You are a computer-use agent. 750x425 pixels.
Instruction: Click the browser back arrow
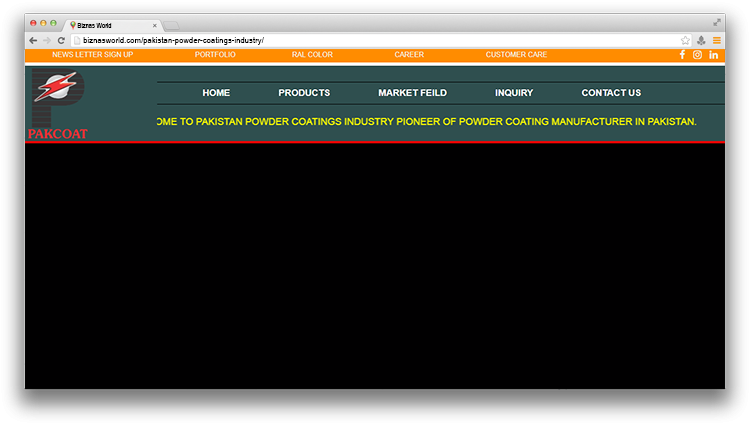coord(33,40)
